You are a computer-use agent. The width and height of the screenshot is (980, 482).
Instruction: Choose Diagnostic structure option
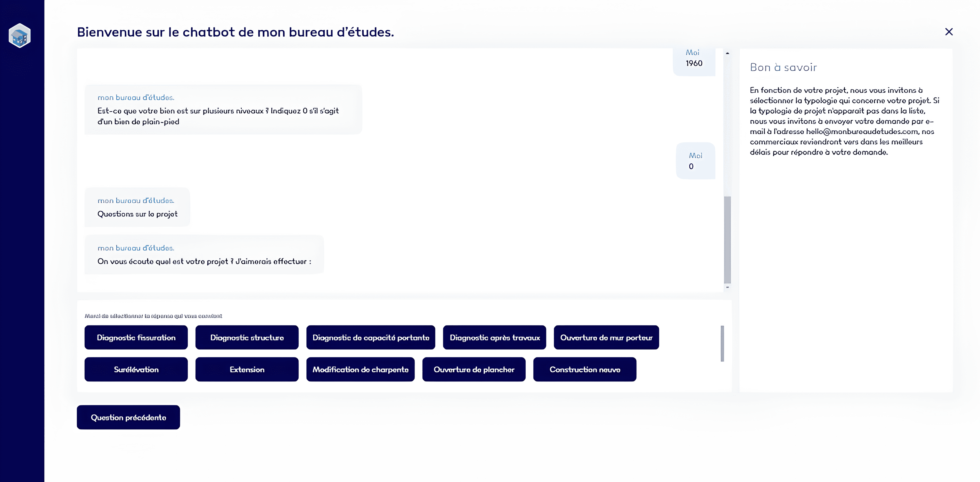click(247, 338)
